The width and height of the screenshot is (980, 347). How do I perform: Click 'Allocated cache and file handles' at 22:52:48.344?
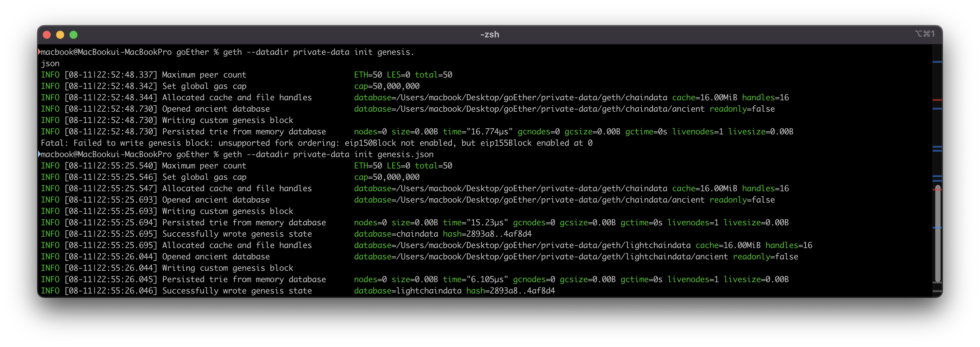tap(236, 98)
